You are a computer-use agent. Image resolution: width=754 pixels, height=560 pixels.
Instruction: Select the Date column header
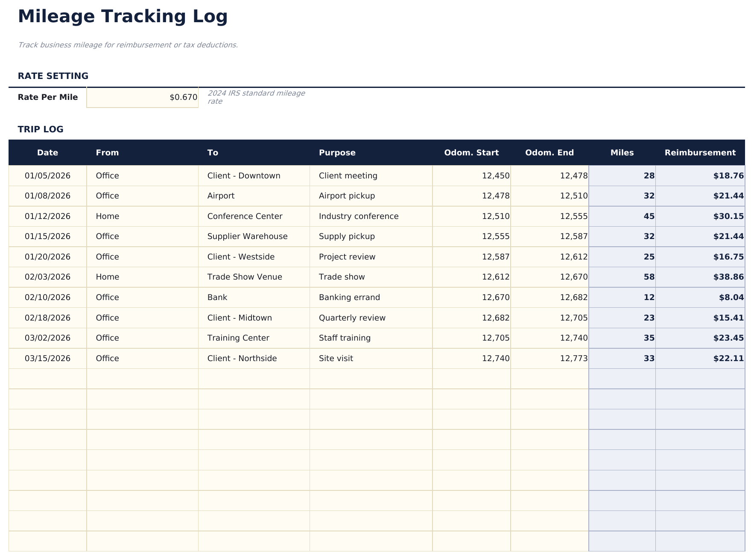coord(47,152)
